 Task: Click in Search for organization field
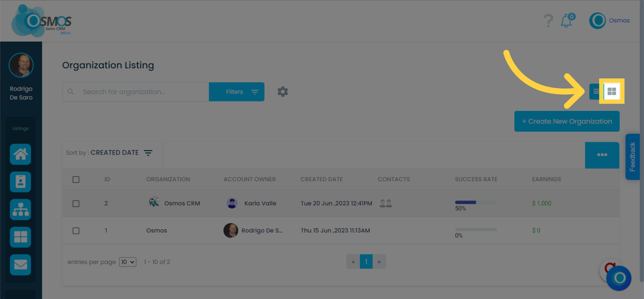pos(136,92)
